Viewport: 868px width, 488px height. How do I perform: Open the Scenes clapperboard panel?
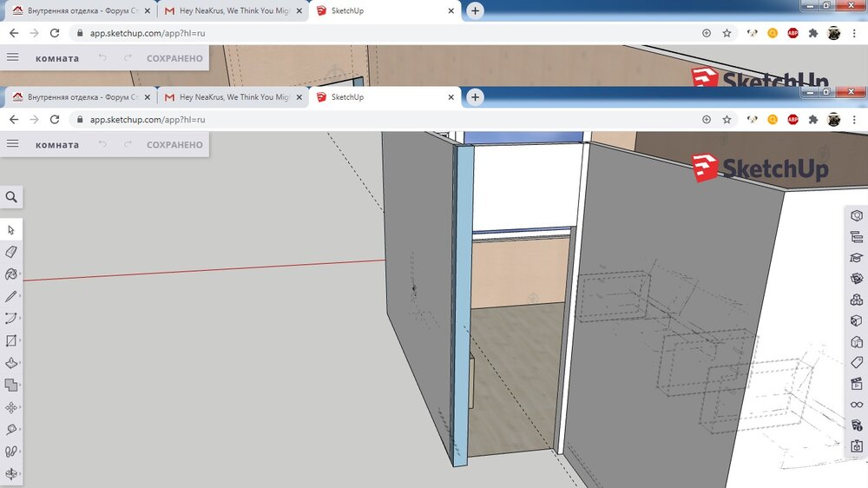click(x=857, y=384)
